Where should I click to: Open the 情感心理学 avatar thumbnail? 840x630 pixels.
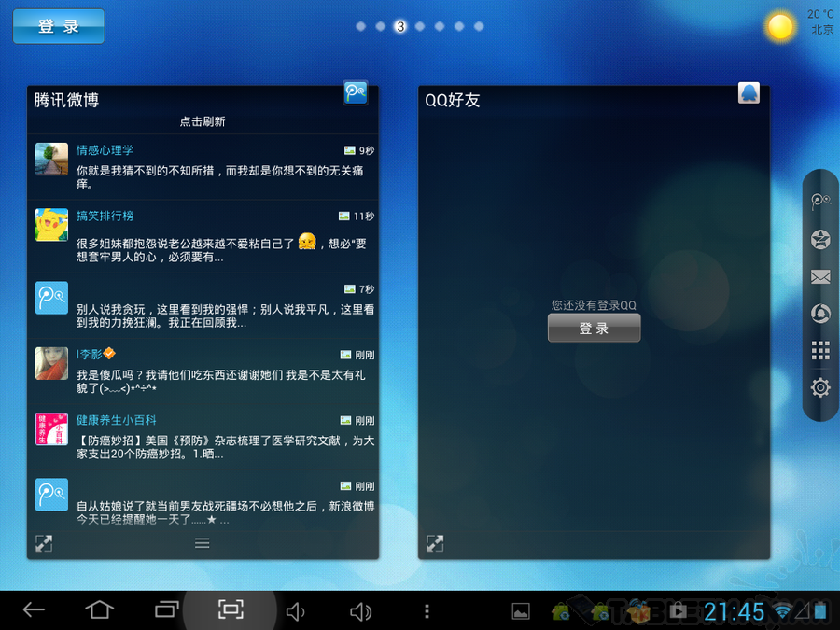(x=51, y=159)
